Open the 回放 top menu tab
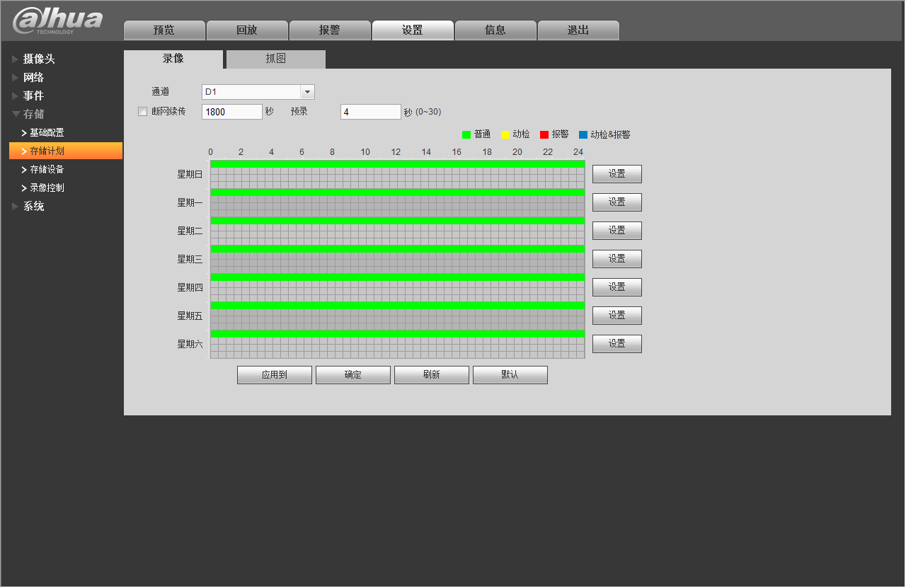The width and height of the screenshot is (906, 588). (247, 30)
